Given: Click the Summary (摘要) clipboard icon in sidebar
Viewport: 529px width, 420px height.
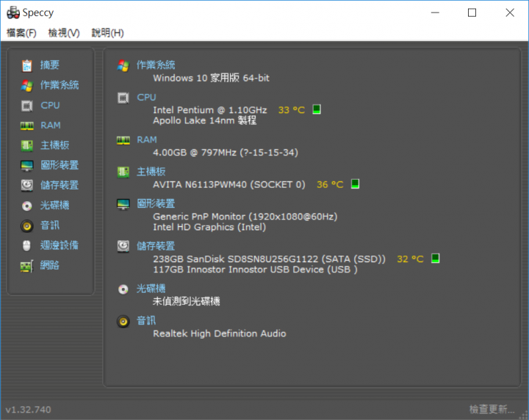Looking at the screenshot, I should [27, 65].
